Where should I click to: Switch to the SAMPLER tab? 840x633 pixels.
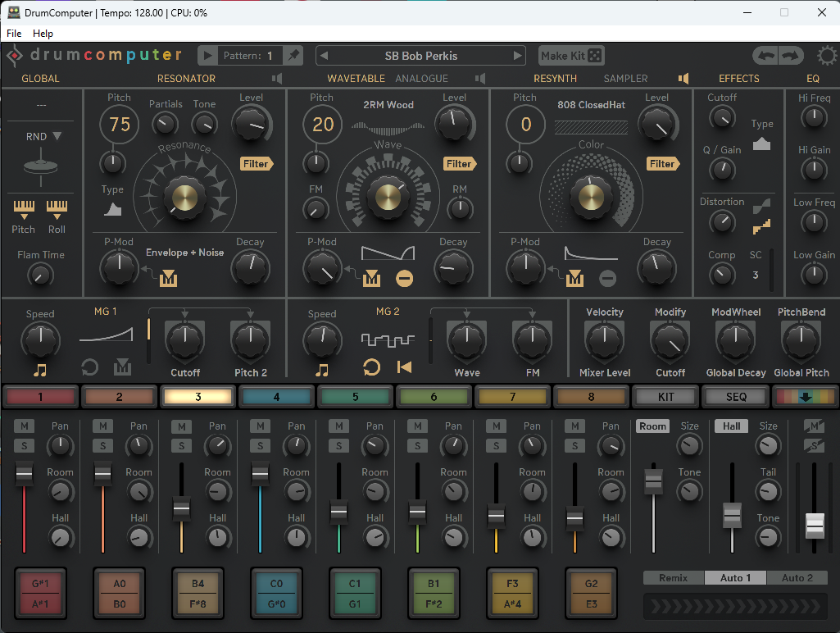coord(626,79)
